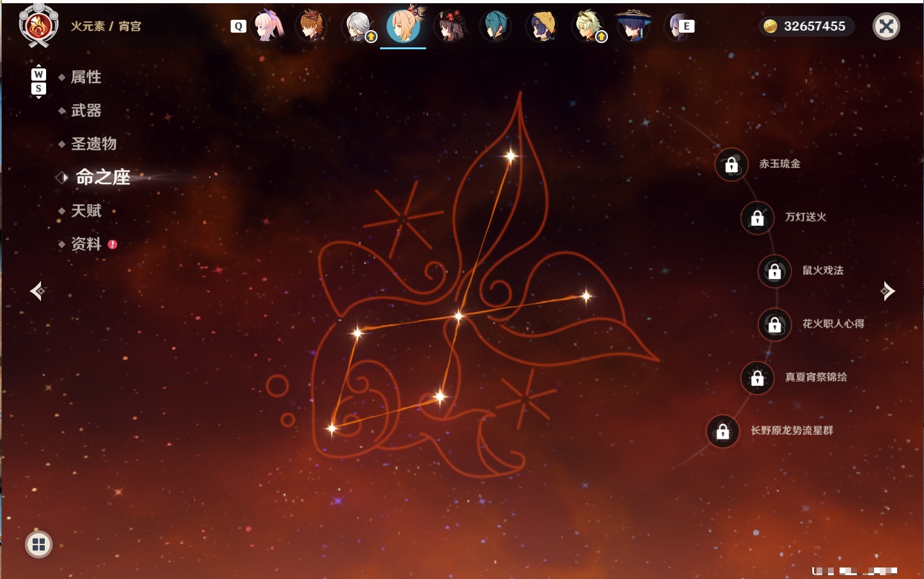Select the pink-haired character avatar
The width and height of the screenshot is (924, 579).
click(x=268, y=26)
